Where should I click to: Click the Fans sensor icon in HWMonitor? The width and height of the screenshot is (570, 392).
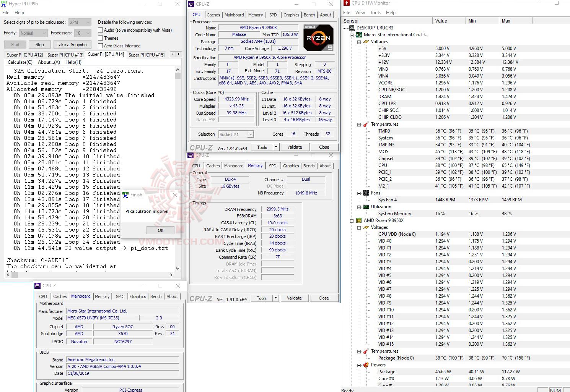(x=366, y=193)
